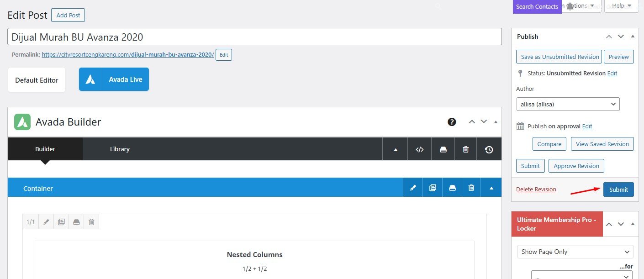This screenshot has width=644, height=279.
Task: Clone the Container using the duplicate icon
Action: [433, 188]
